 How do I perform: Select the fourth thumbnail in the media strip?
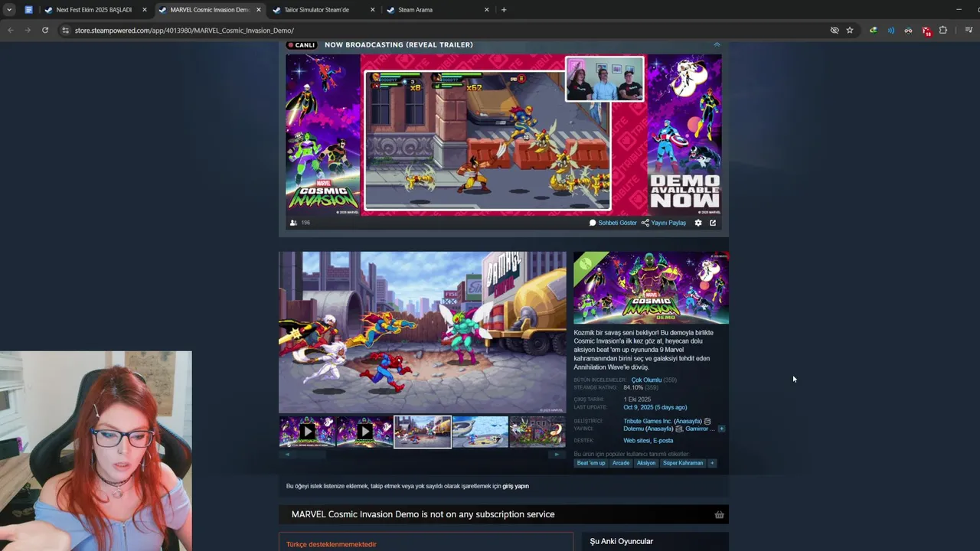pos(480,432)
